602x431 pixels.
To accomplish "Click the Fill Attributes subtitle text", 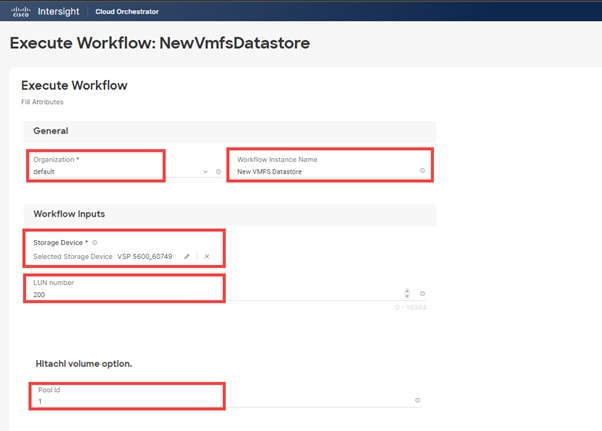I will (42, 102).
